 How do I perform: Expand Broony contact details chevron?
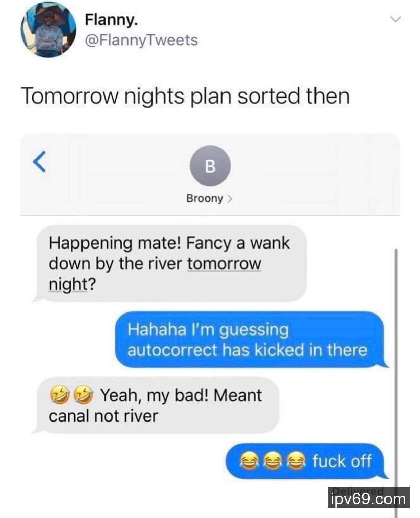coord(230,198)
